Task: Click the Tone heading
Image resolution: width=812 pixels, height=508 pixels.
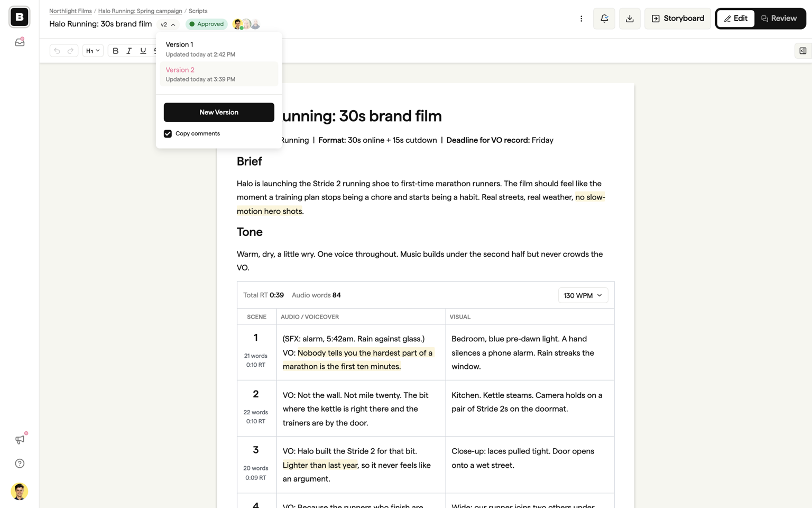Action: 250,232
